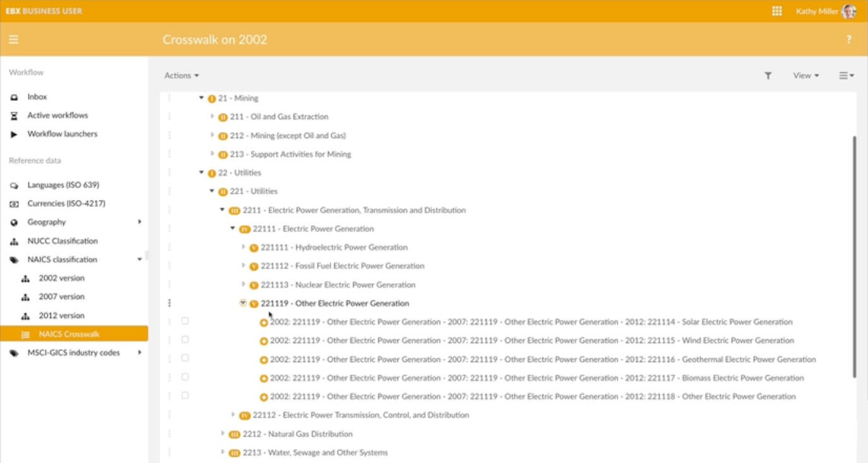Click the NAICS classification tags icon

pos(14,260)
